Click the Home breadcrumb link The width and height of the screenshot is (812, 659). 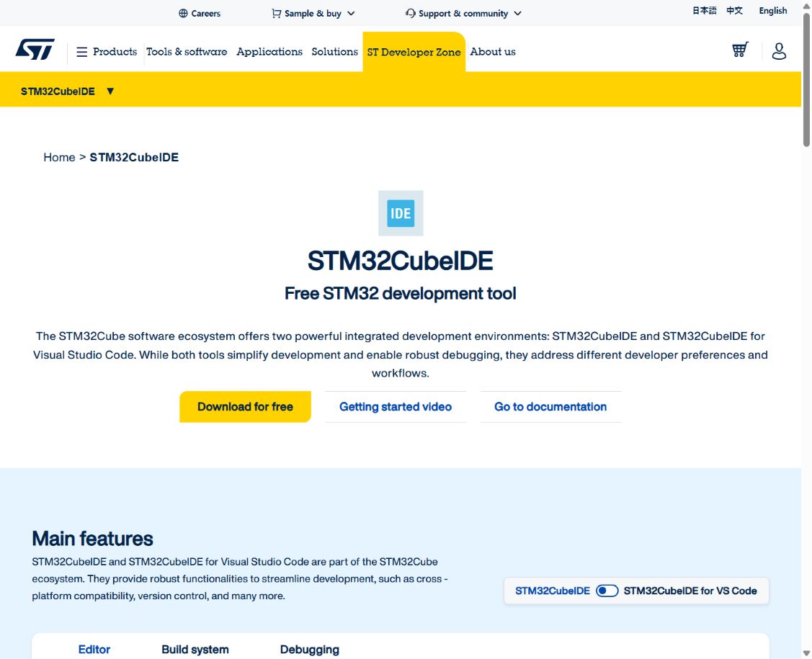(x=59, y=157)
